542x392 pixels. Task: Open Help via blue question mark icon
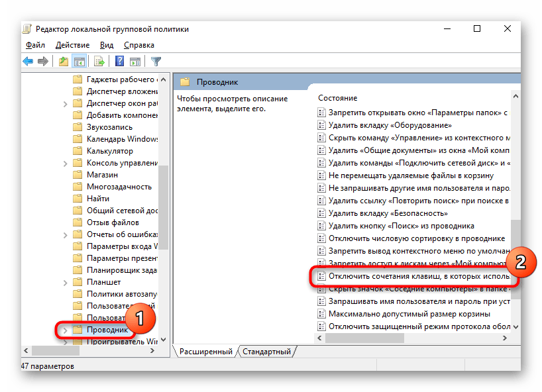pyautogui.click(x=120, y=62)
